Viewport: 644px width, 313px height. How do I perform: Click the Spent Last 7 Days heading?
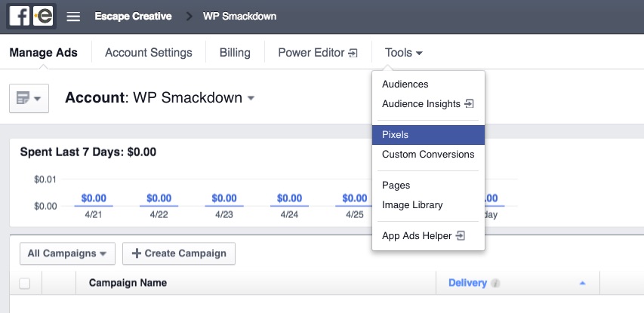pos(88,152)
